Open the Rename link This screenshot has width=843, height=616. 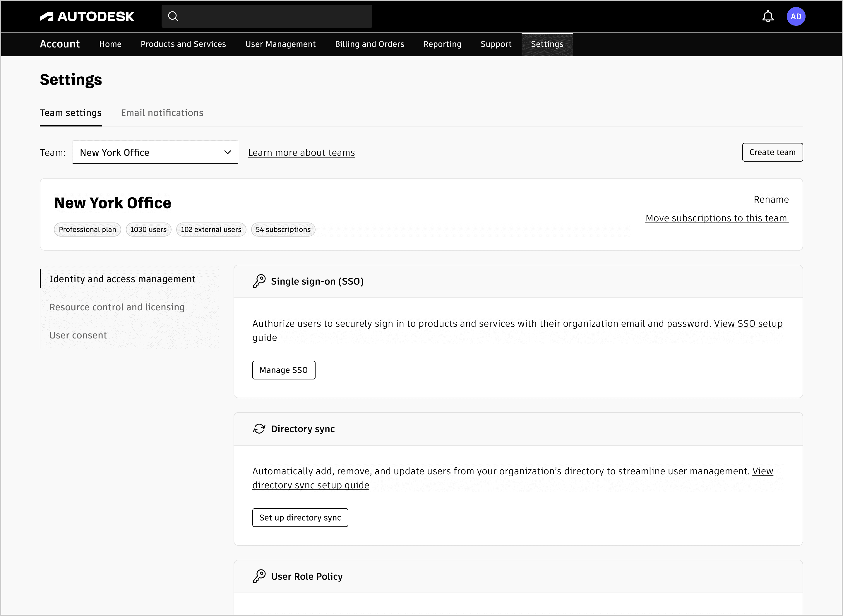tap(771, 199)
